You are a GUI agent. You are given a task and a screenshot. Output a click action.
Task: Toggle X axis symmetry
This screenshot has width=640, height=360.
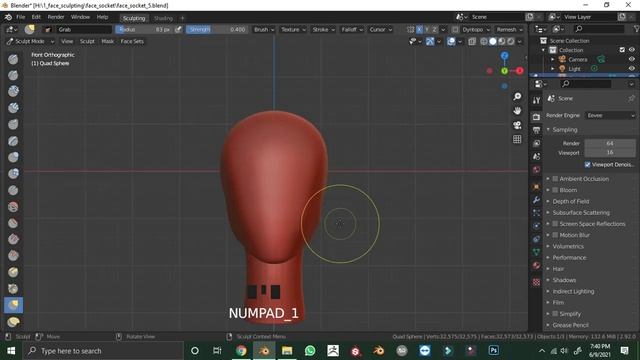pyautogui.click(x=419, y=29)
